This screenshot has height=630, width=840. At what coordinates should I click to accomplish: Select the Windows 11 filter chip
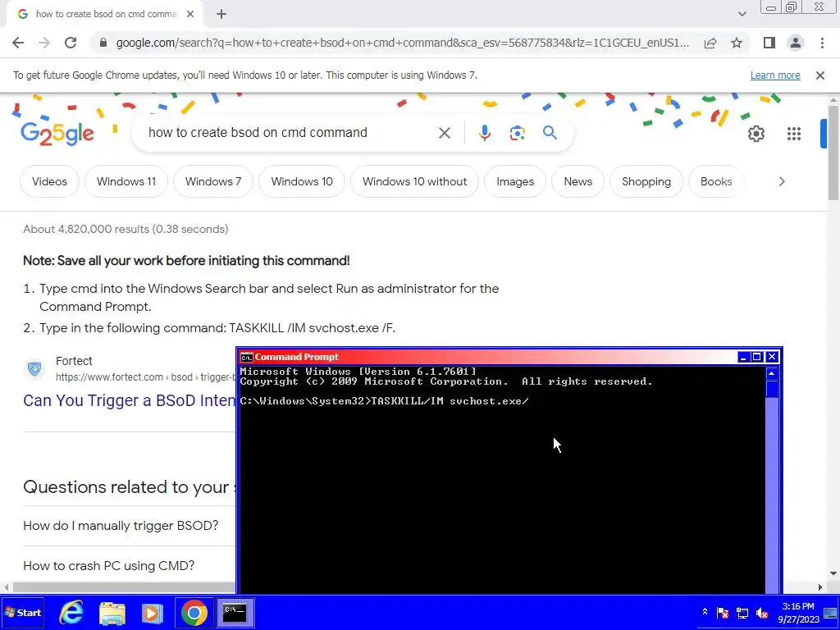(126, 181)
